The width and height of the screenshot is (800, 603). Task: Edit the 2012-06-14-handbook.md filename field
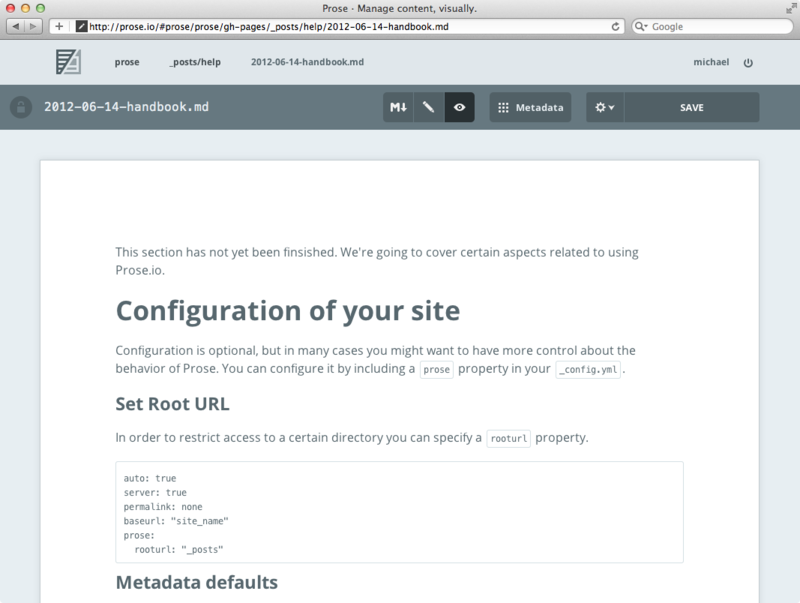(x=127, y=107)
